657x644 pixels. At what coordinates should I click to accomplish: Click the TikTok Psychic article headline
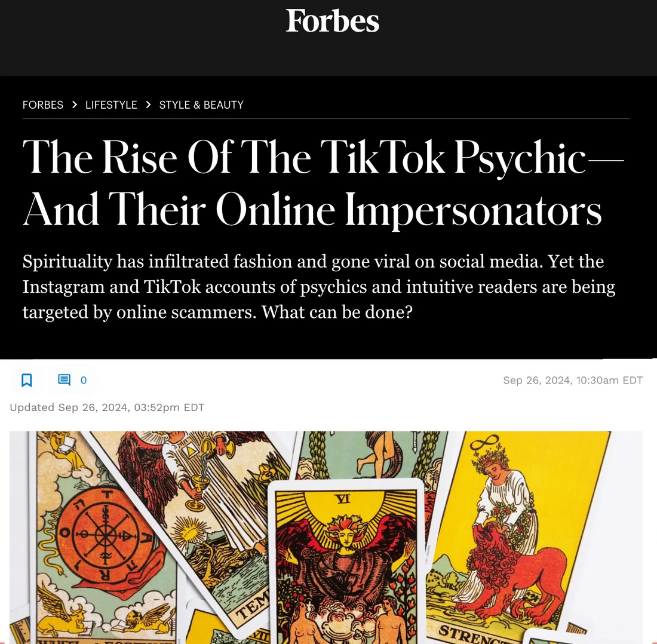323,183
